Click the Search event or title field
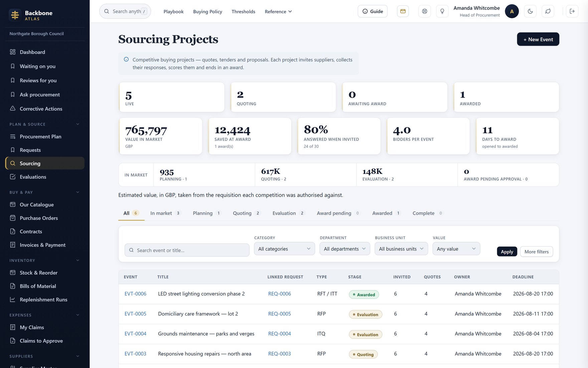Image resolution: width=588 pixels, height=368 pixels. tap(187, 250)
